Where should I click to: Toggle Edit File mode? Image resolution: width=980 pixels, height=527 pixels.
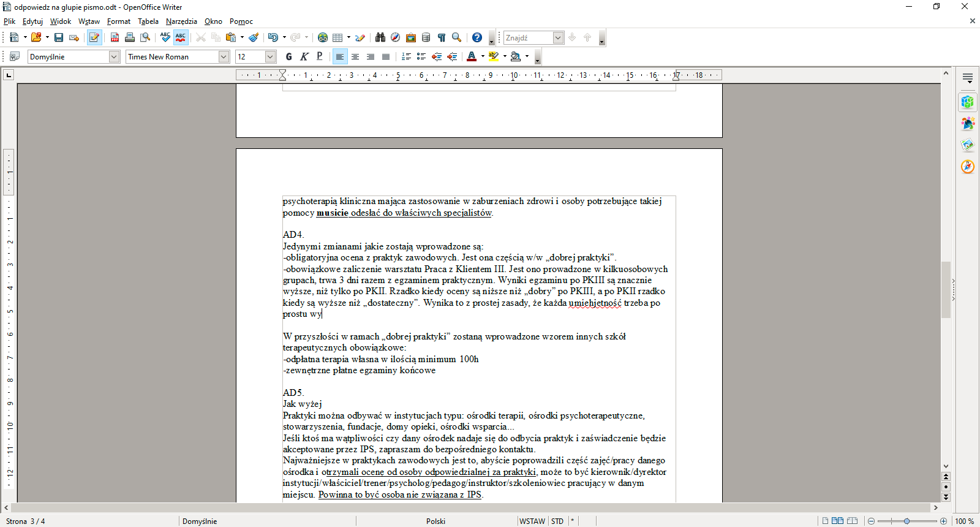coord(94,37)
